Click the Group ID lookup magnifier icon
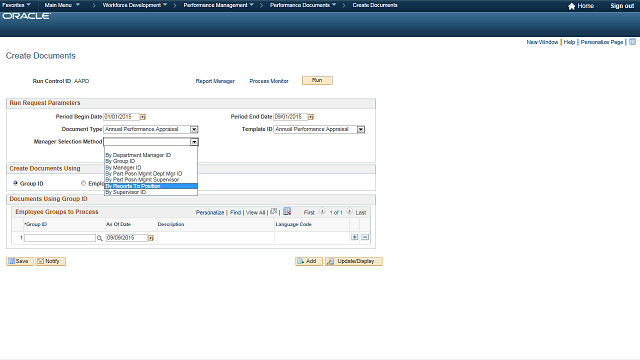This screenshot has height=360, width=640. pyautogui.click(x=100, y=238)
